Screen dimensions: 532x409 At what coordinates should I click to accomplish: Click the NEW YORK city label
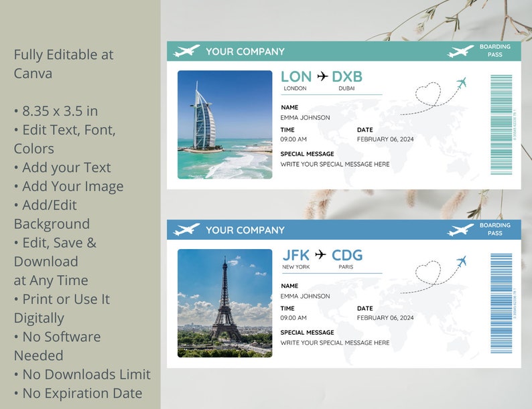tap(296, 267)
